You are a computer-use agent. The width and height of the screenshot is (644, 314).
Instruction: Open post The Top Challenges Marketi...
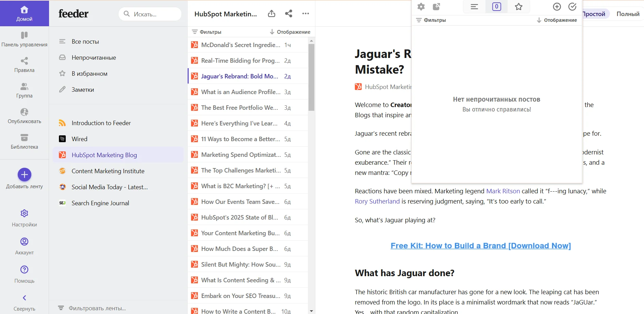pyautogui.click(x=248, y=170)
